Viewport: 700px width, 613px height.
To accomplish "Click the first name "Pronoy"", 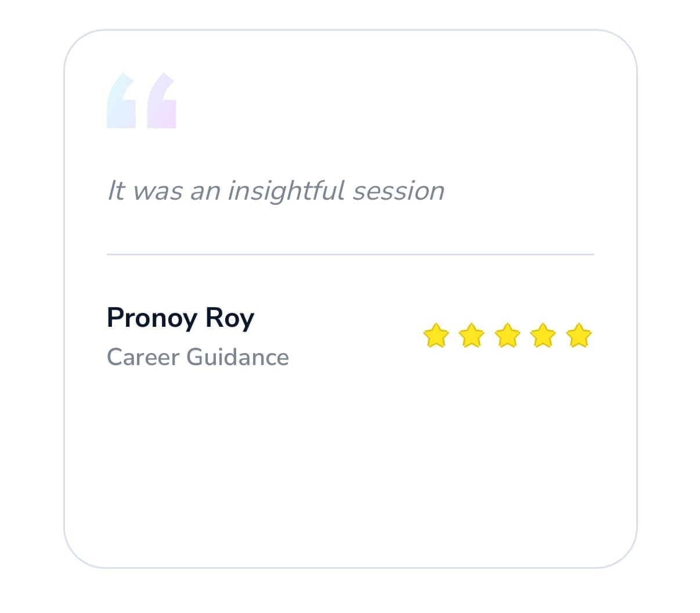I will (152, 318).
